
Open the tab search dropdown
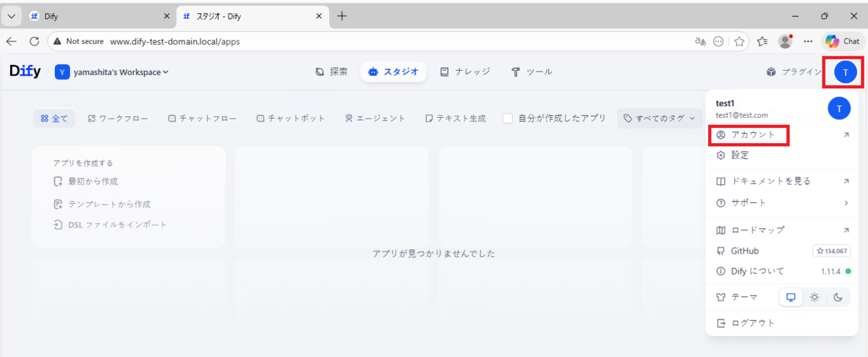11,16
